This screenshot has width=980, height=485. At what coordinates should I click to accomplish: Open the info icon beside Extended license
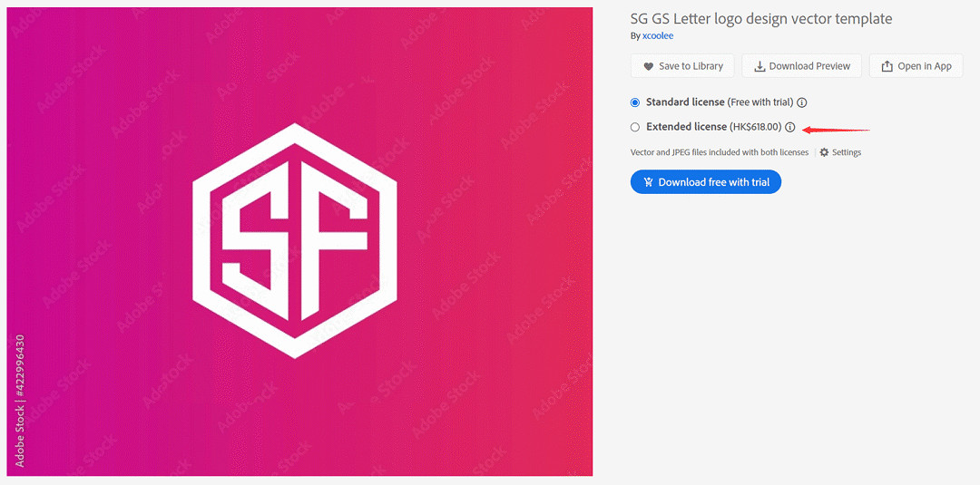(790, 127)
